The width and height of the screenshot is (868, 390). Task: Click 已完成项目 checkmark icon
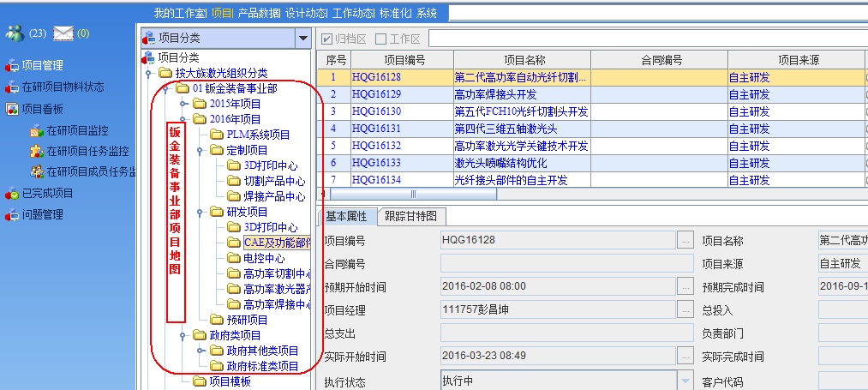[x=12, y=194]
